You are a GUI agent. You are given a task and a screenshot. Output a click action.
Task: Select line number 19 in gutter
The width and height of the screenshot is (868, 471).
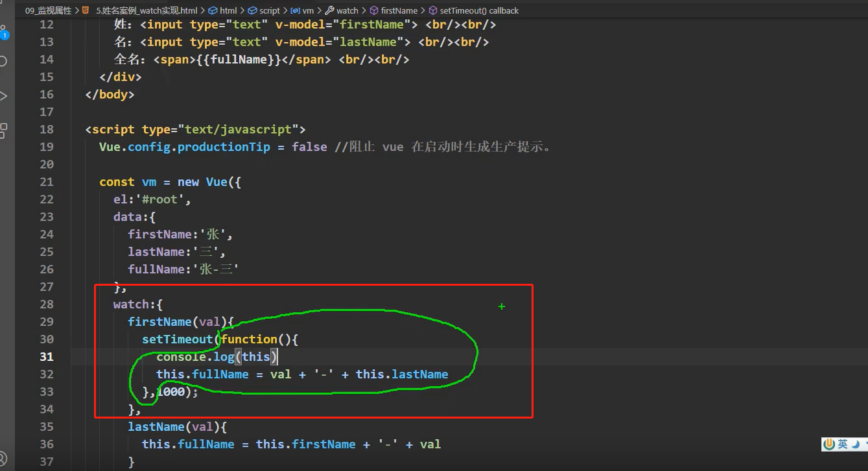pyautogui.click(x=47, y=147)
